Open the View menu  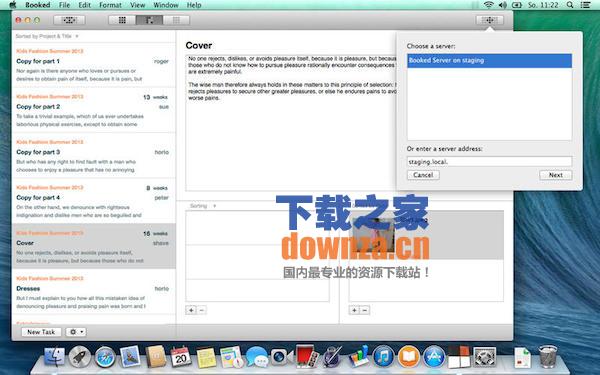coord(137,5)
